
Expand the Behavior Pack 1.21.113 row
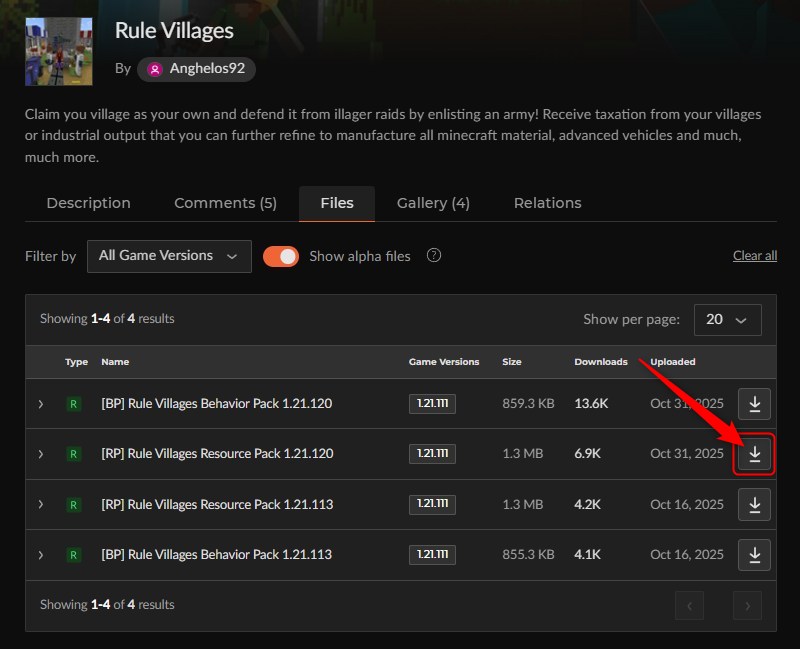41,555
